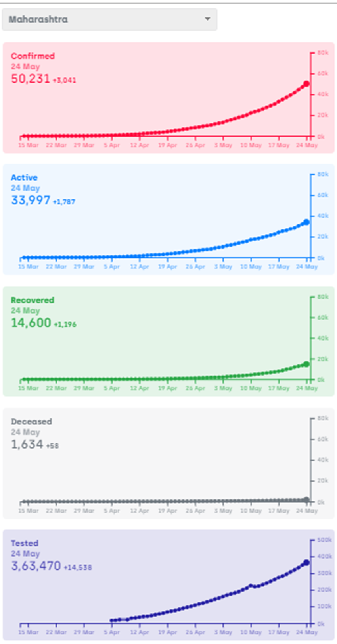Select the last data point on Deceased chart
The width and height of the screenshot is (337, 644).
point(306,500)
